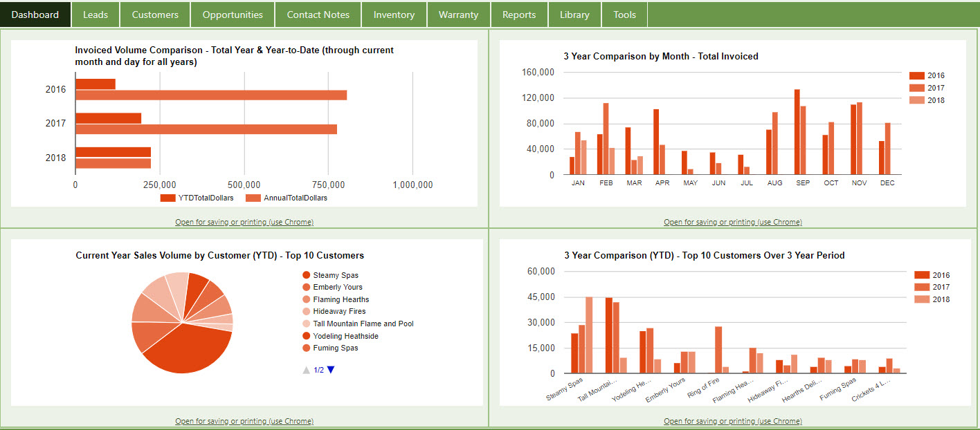
Task: Open the Reports tab
Action: point(519,14)
